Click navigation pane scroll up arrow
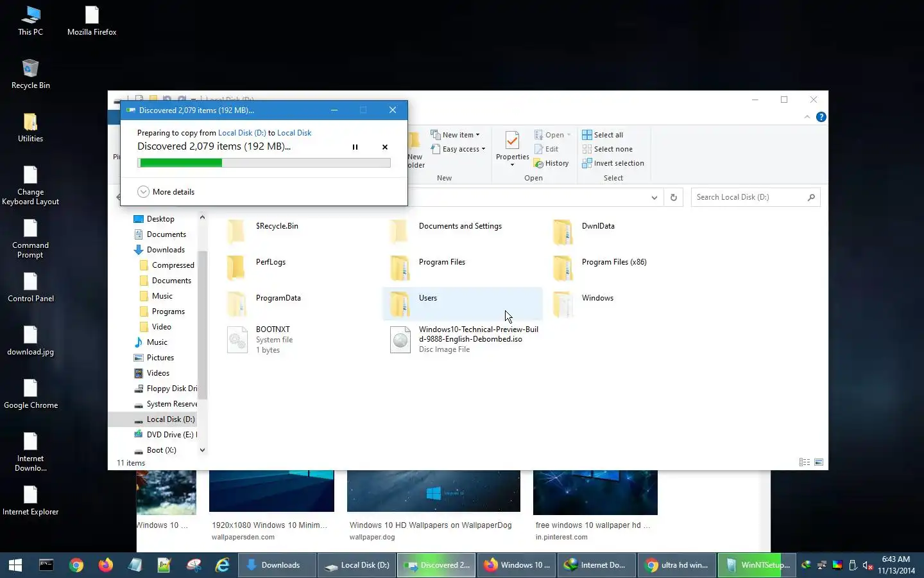Screen dimensions: 924x578 202,218
